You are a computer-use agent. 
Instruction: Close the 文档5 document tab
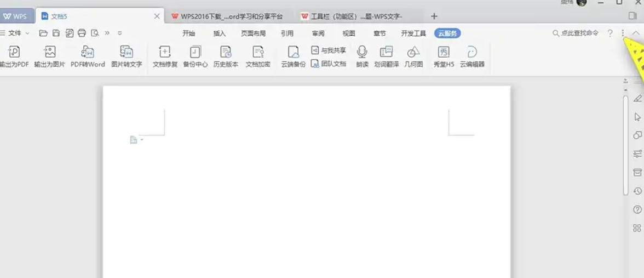click(x=157, y=16)
